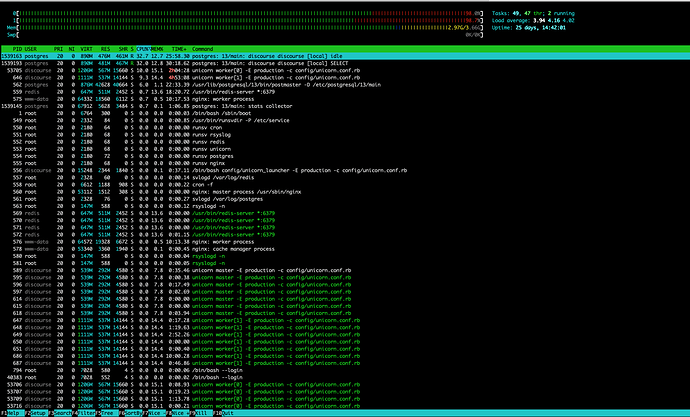Sort by the SHR column header

123,49
